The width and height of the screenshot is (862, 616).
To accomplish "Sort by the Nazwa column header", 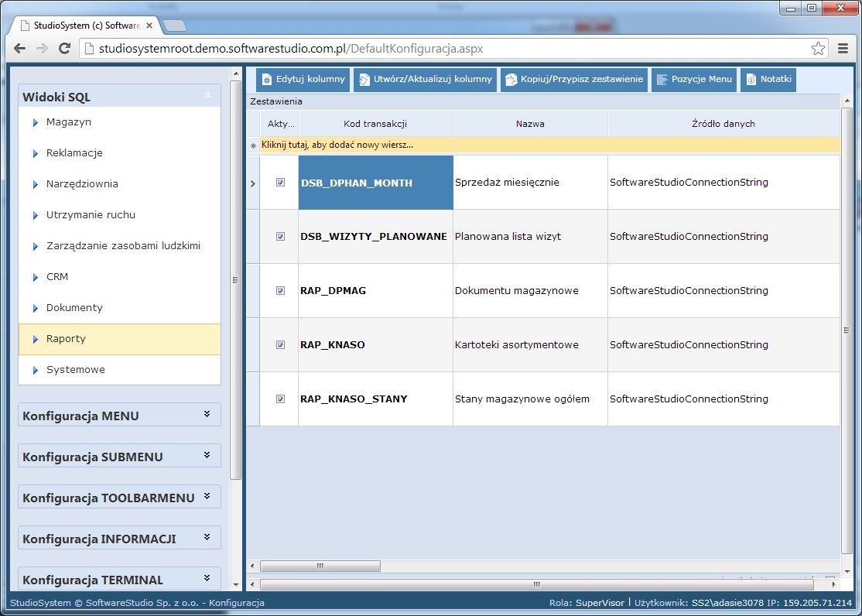I will click(x=531, y=124).
